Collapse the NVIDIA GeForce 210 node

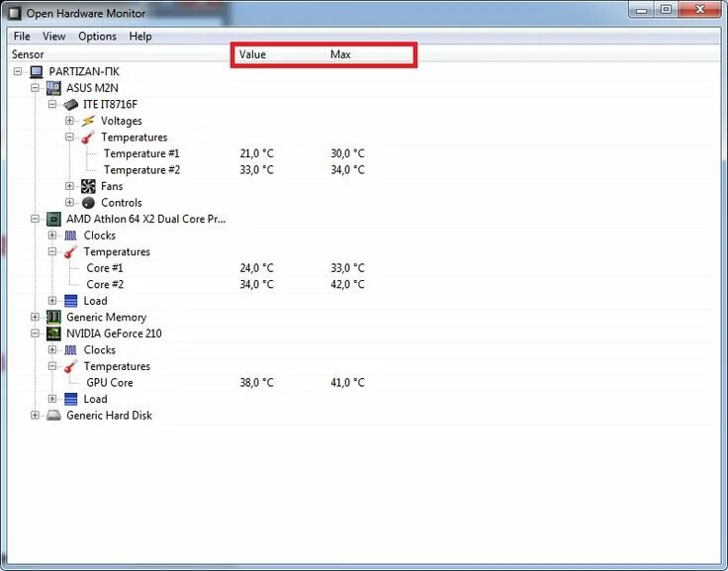click(x=35, y=333)
